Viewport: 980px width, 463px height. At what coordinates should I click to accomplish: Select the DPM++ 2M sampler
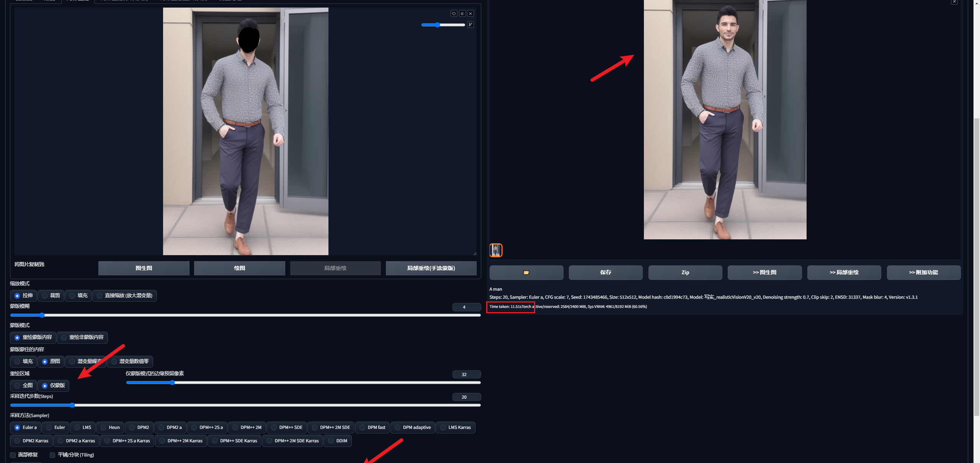247,427
